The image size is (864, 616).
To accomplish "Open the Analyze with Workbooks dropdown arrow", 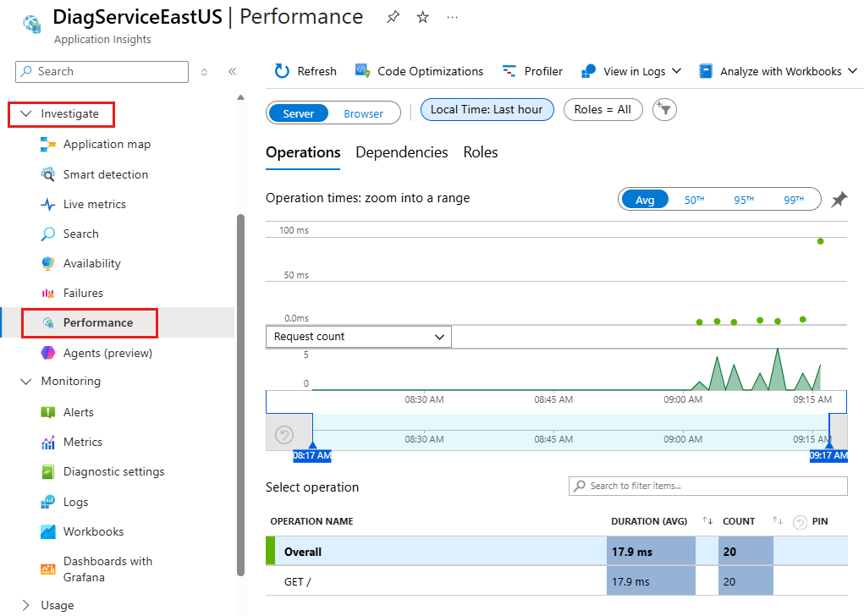I will pyautogui.click(x=852, y=71).
